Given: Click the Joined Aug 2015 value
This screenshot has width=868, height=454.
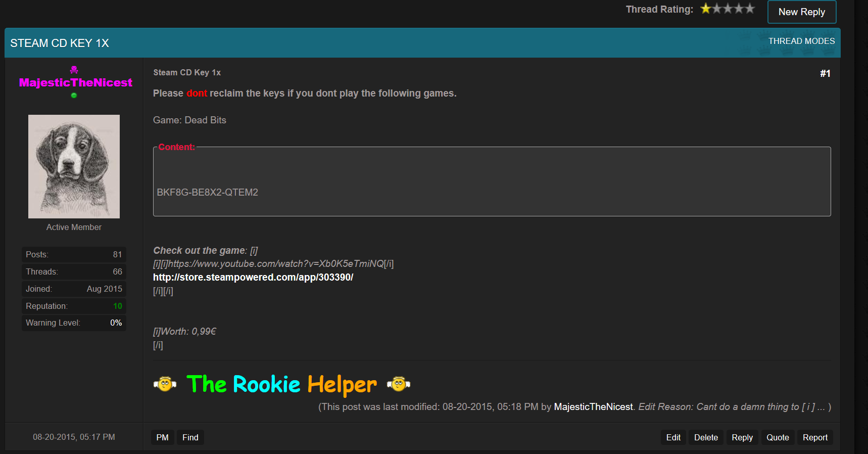Looking at the screenshot, I should (x=105, y=289).
